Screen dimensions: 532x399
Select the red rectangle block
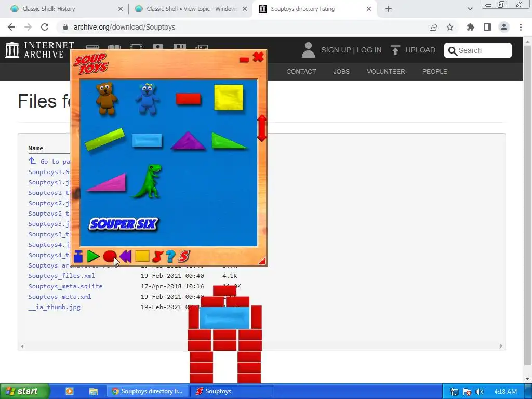click(x=188, y=99)
